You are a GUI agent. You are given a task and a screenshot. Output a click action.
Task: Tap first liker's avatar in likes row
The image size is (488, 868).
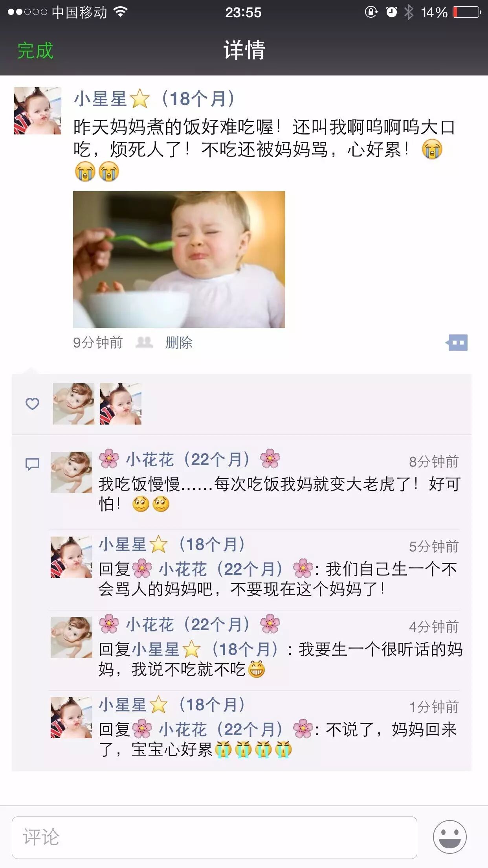point(74,404)
